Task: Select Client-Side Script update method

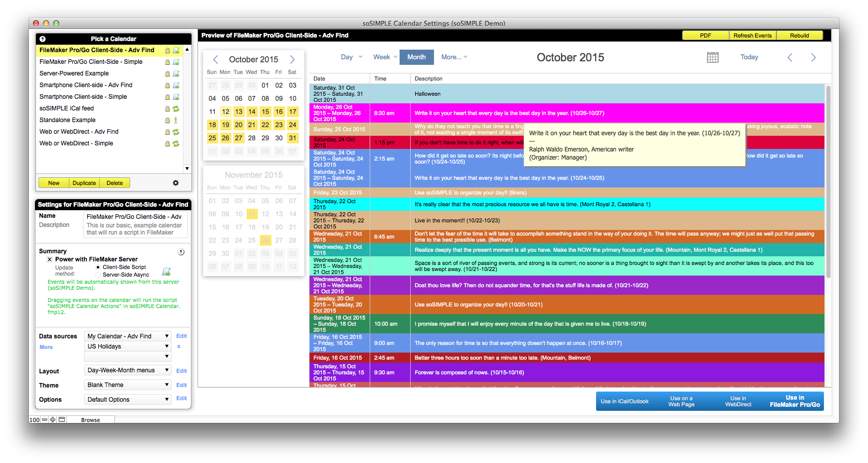Action: point(98,267)
